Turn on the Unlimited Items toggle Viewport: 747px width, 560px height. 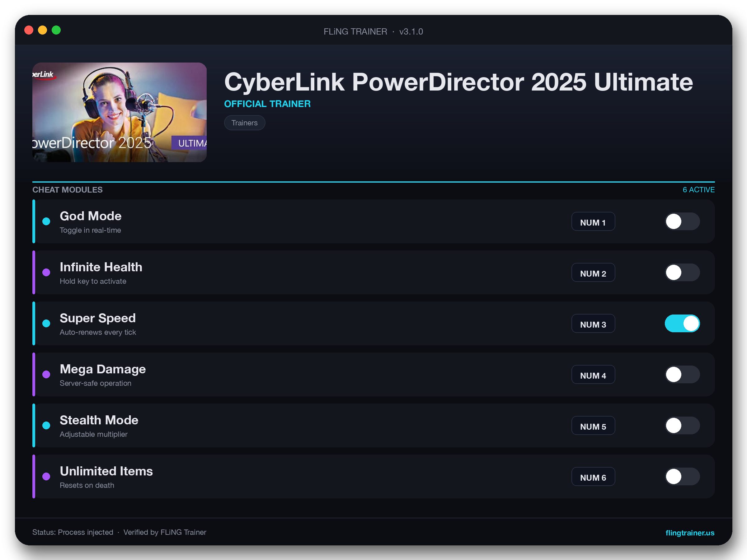(x=682, y=476)
